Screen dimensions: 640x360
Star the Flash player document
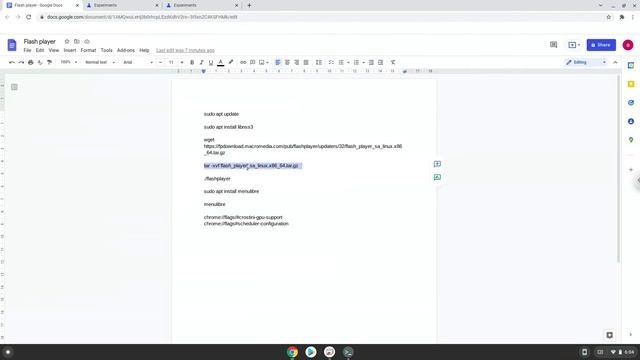[x=67, y=42]
